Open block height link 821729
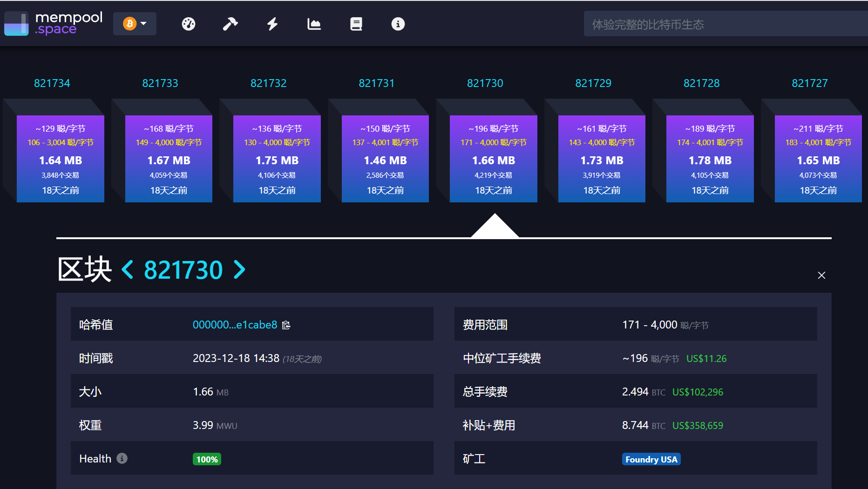This screenshot has width=868, height=489. (x=593, y=83)
